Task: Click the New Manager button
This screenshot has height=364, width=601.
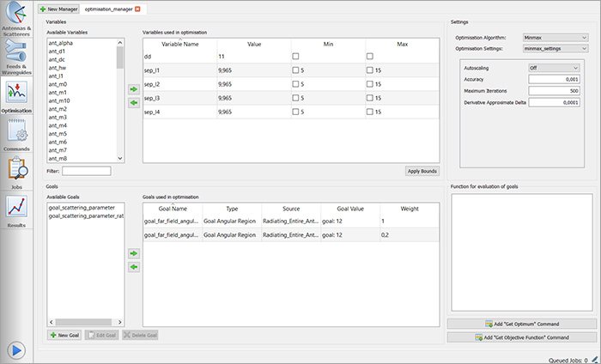Action: coord(59,8)
